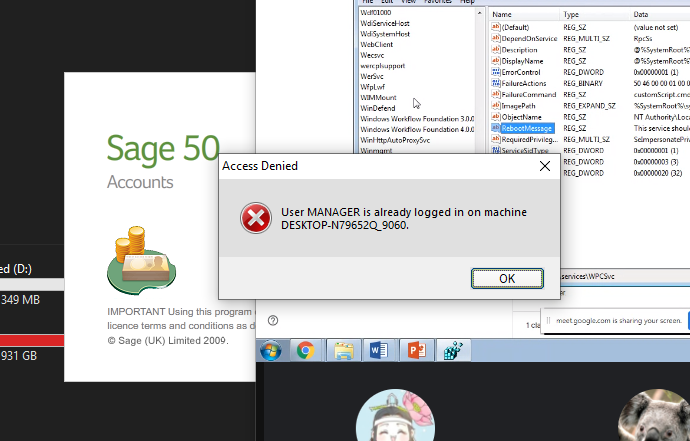Launch Google Chrome from the taskbar

click(305, 351)
